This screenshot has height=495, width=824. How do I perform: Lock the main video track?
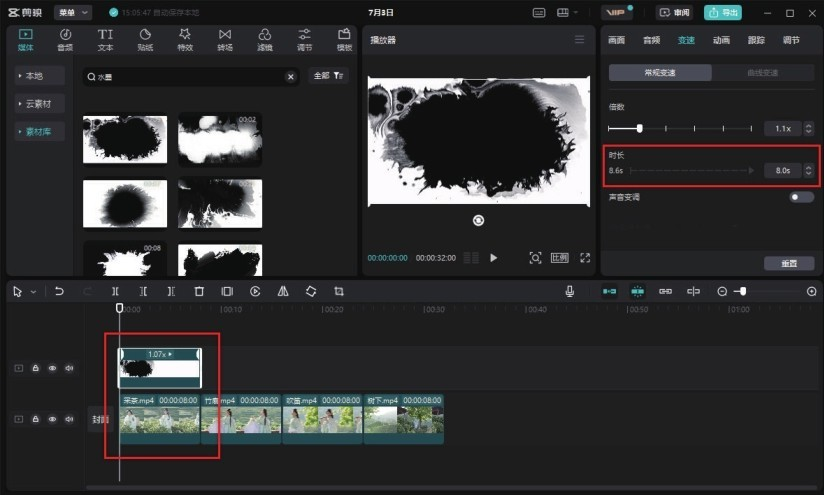(35, 419)
